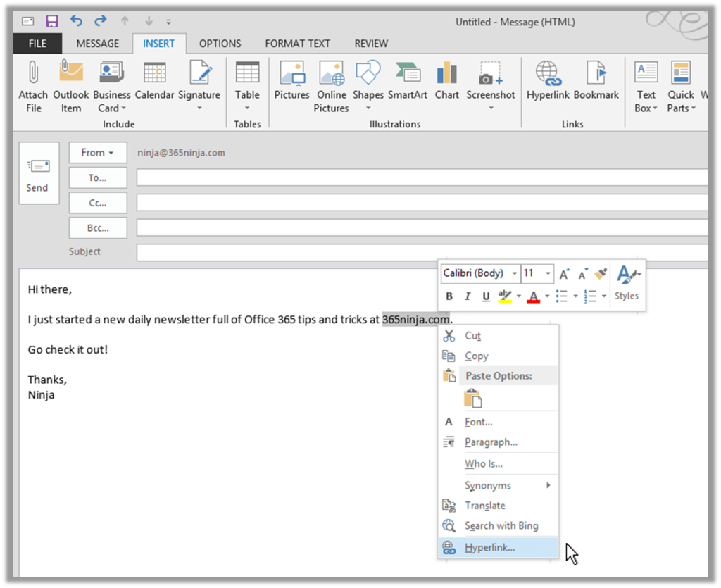Toggle numbered list in mini toolbar
Image resolution: width=721 pixels, height=588 pixels.
(x=590, y=296)
